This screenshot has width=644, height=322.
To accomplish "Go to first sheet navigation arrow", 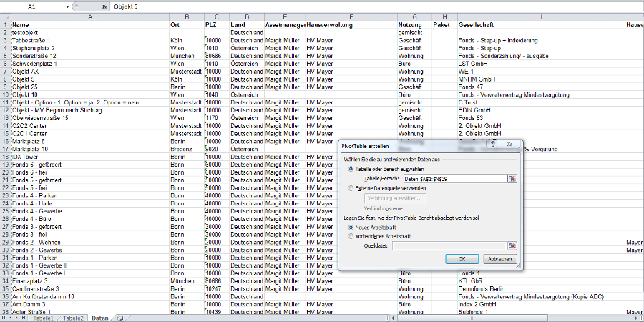I will (4, 318).
